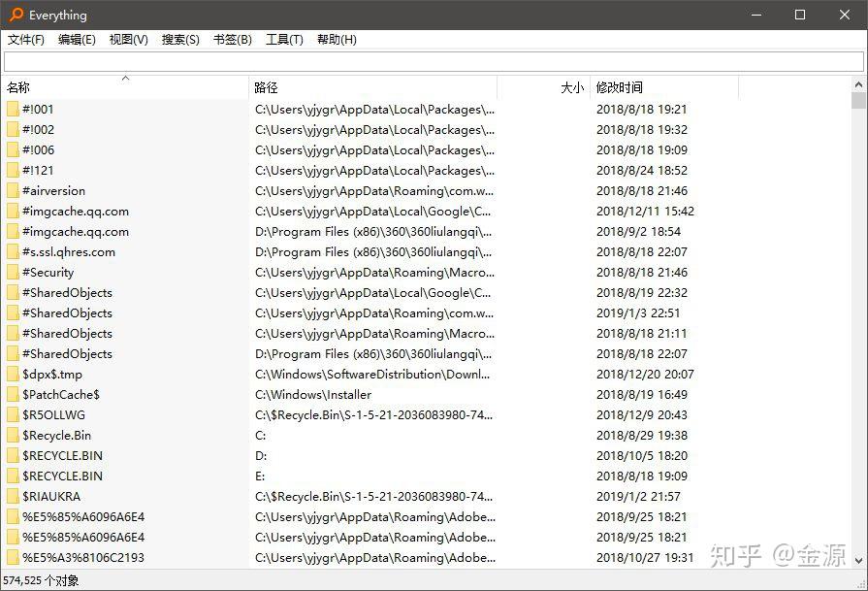Sort by 路径 column header
The height and width of the screenshot is (591, 868).
click(x=373, y=87)
